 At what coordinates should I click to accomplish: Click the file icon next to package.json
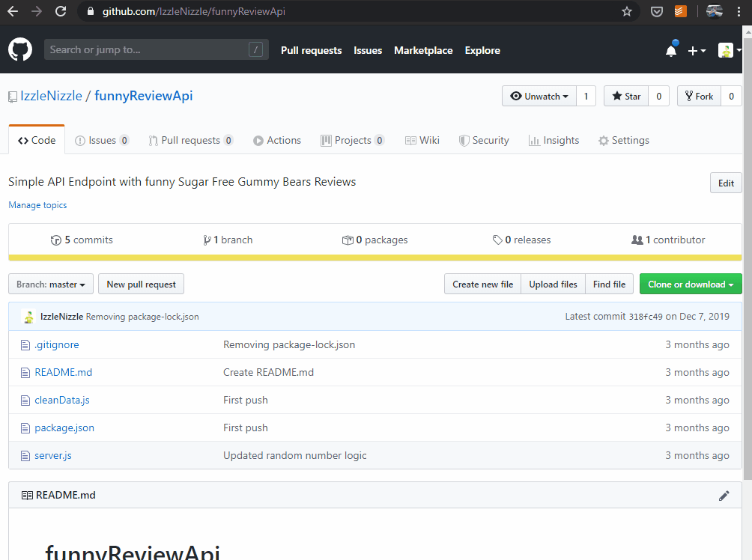25,427
